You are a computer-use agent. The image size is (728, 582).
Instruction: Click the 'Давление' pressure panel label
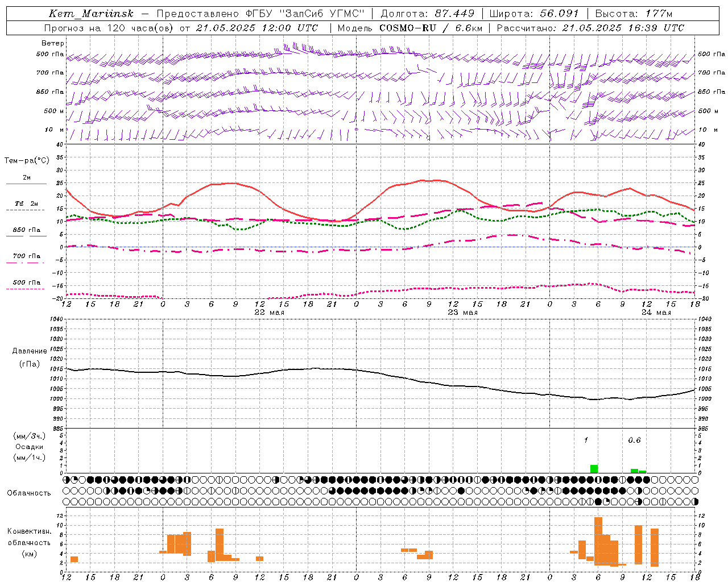pos(30,351)
